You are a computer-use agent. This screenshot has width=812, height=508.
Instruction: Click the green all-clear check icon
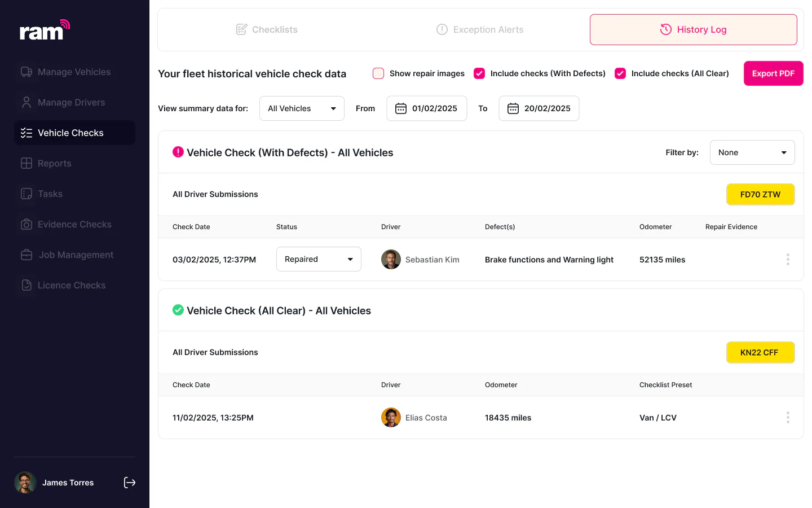(178, 310)
